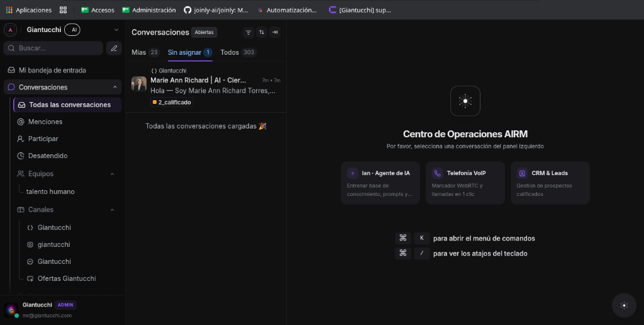Open Marie Ann Richard conversation

pos(206,88)
